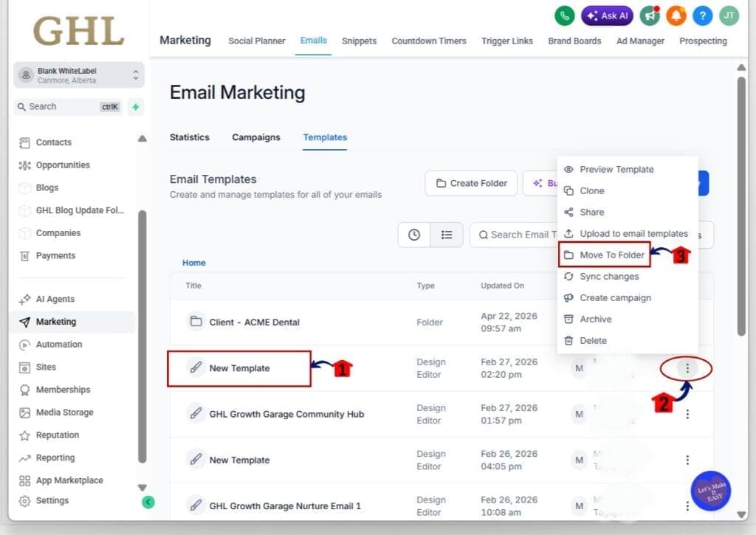Click the Ask AI button

607,15
